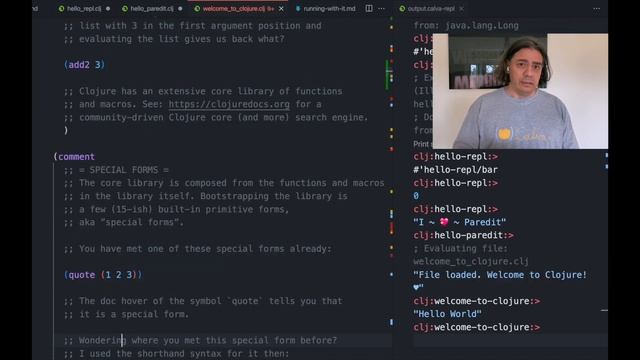Click the Clojure file icon on hello_repl.clj tab
The height and width of the screenshot is (360, 640).
pos(61,9)
